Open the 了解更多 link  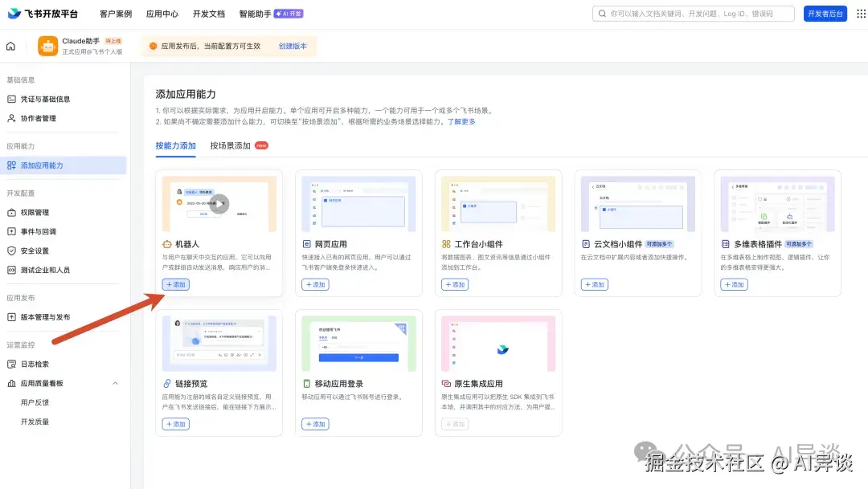[461, 122]
